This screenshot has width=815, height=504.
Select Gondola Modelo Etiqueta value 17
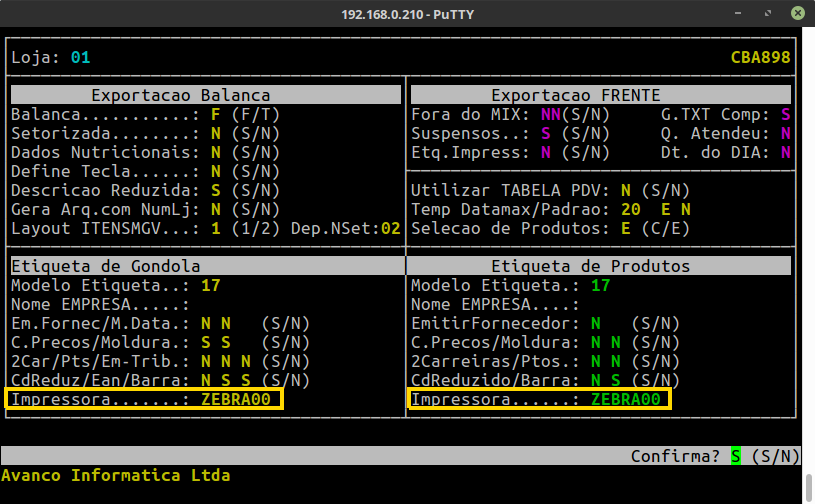pyautogui.click(x=210, y=286)
